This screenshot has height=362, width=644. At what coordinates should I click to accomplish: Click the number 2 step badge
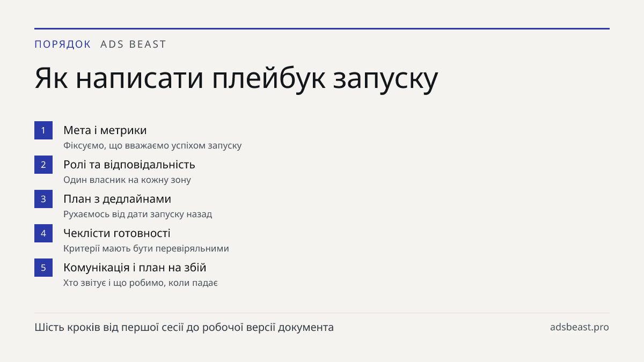click(x=43, y=165)
